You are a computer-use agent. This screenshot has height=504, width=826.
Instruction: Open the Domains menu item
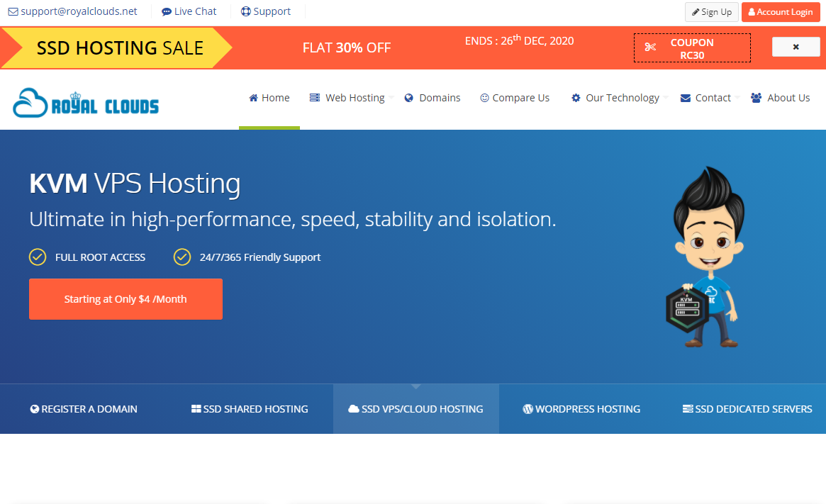click(x=432, y=98)
